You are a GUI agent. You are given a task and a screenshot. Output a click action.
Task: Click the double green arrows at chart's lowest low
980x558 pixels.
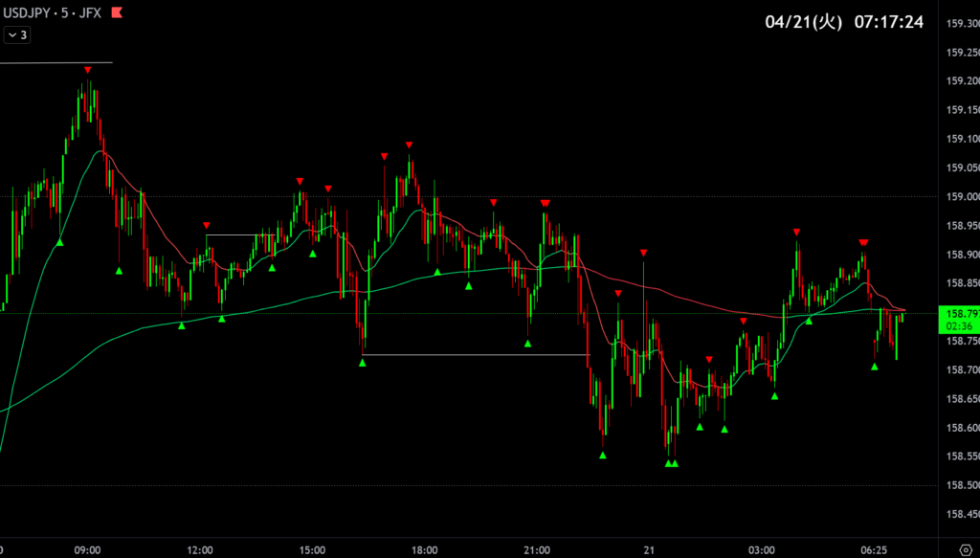coord(671,463)
